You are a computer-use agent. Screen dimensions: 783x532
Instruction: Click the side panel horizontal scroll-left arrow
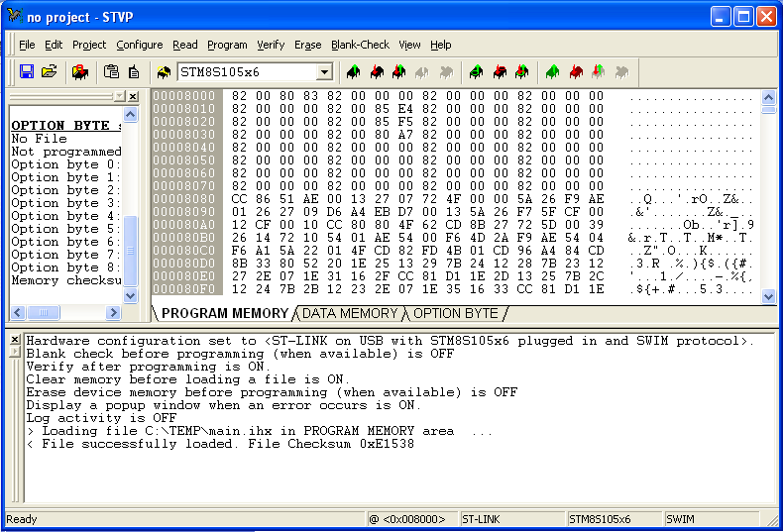click(x=18, y=313)
